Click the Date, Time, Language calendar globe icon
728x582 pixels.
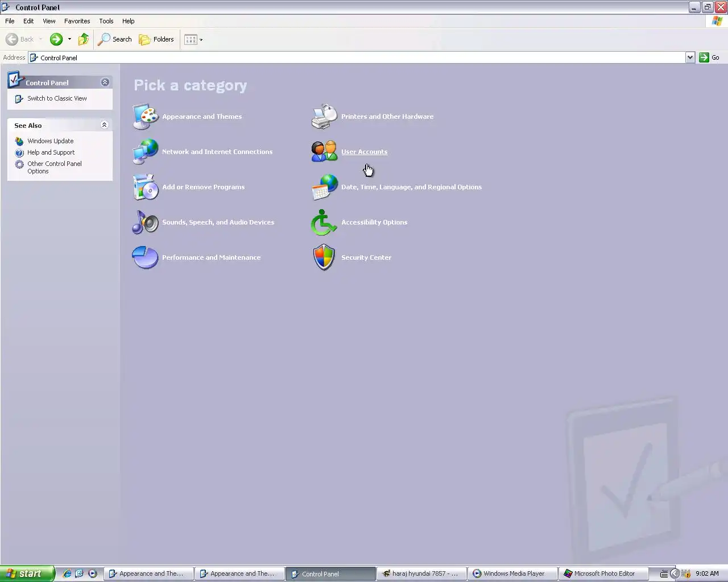click(x=325, y=187)
